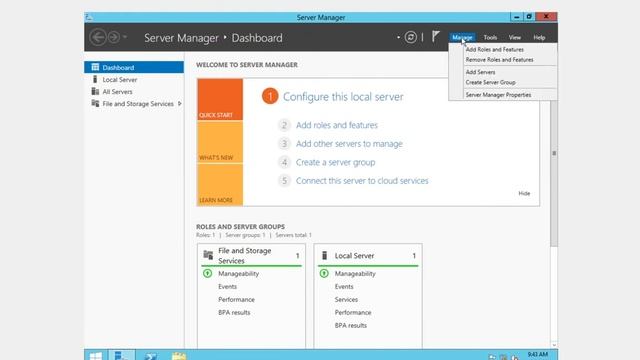Click the taskbar clock

[538, 355]
